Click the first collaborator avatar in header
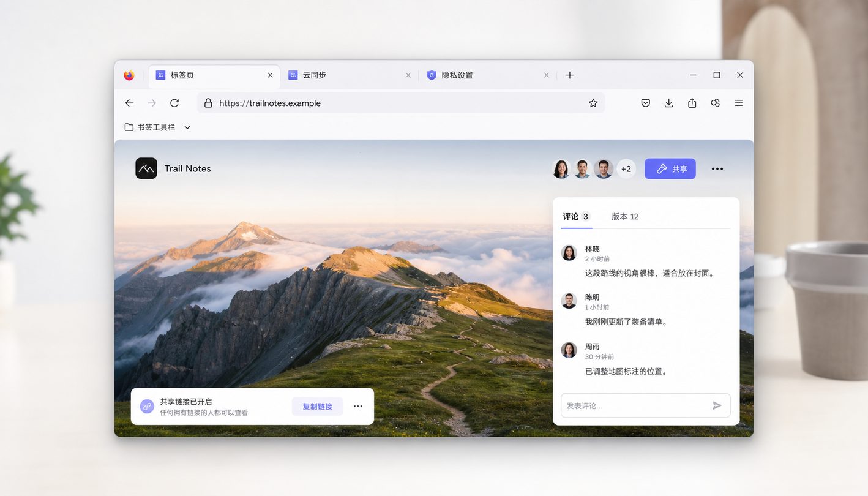Image resolution: width=868 pixels, height=496 pixels. [x=561, y=169]
